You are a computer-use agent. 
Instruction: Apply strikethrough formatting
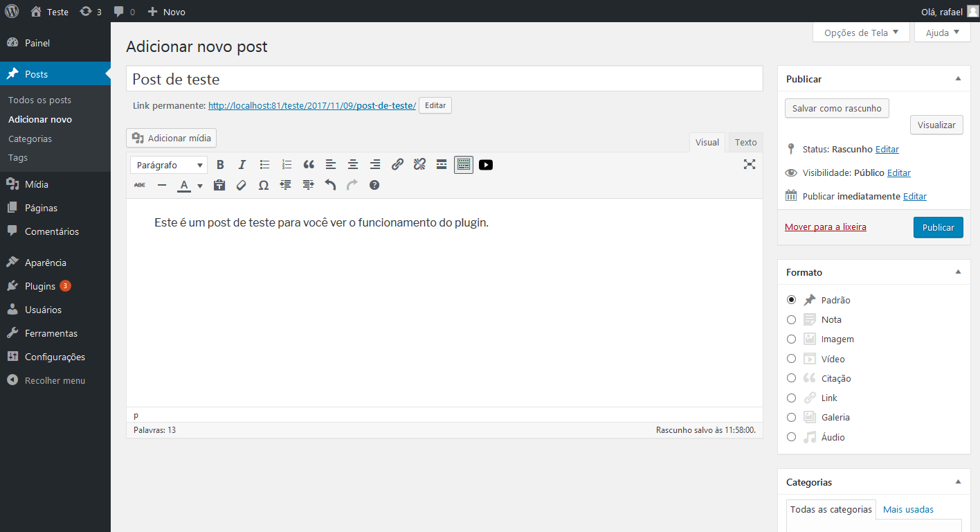tap(140, 185)
